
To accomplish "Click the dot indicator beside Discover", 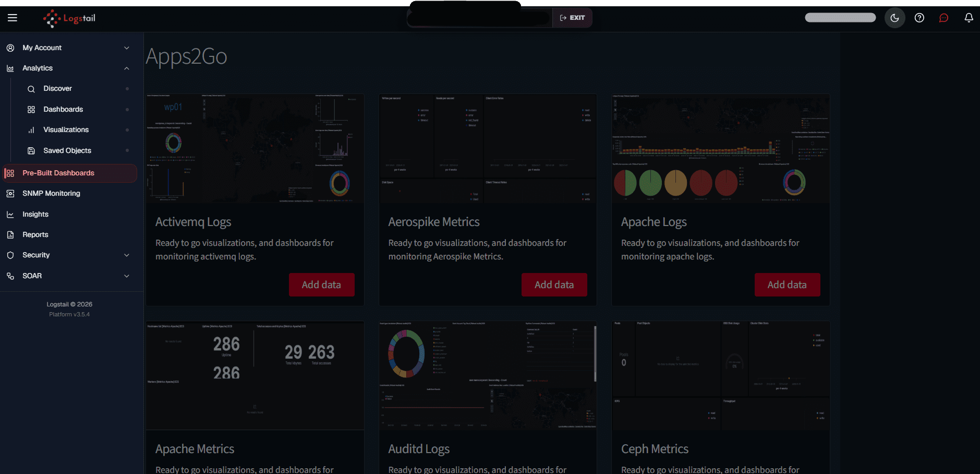I will click(x=127, y=89).
